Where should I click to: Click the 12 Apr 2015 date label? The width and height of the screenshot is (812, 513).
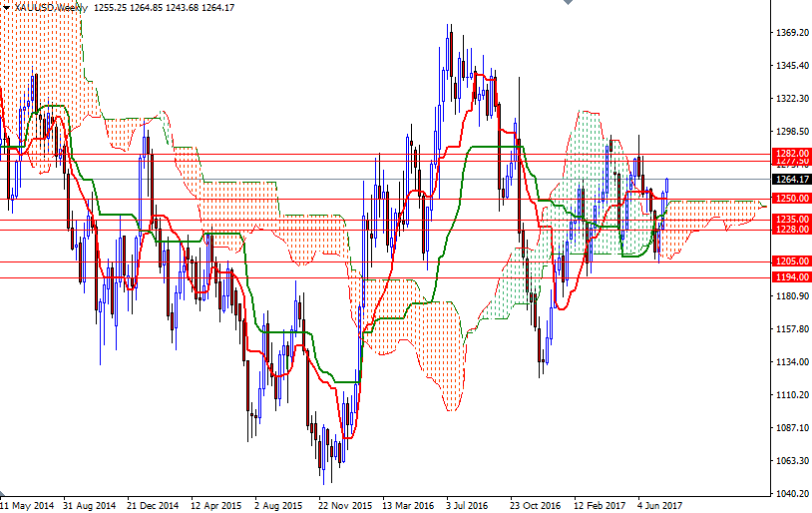[215, 505]
